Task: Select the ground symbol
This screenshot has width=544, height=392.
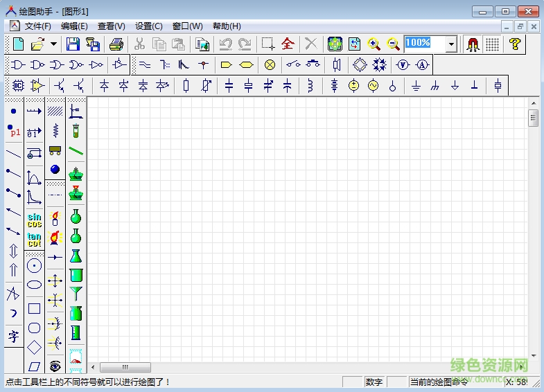Action: click(416, 86)
